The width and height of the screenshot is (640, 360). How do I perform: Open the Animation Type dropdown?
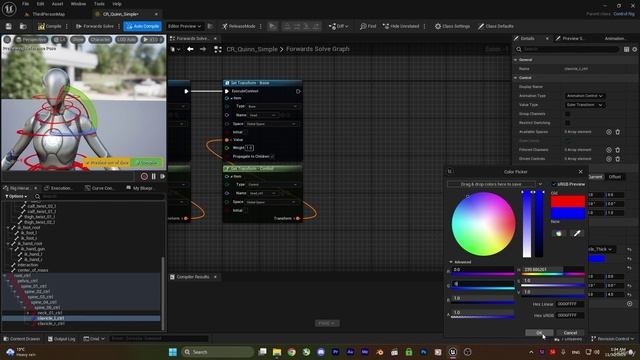click(x=584, y=96)
